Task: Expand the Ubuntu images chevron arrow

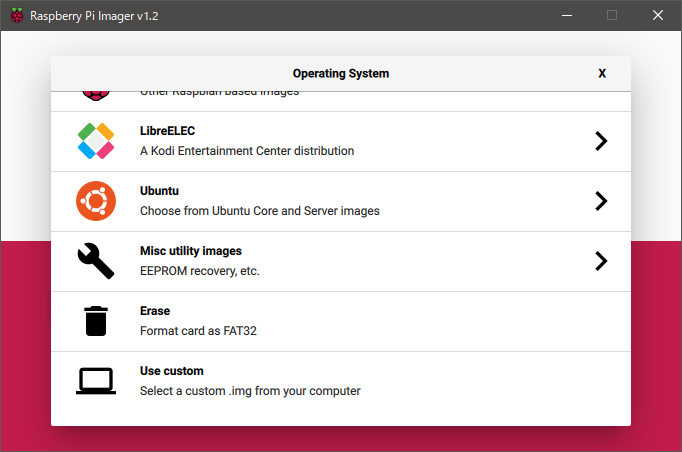Action: (600, 201)
